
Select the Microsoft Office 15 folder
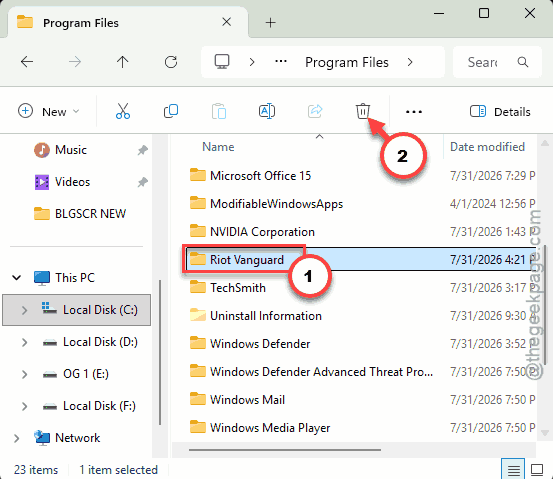point(260,176)
